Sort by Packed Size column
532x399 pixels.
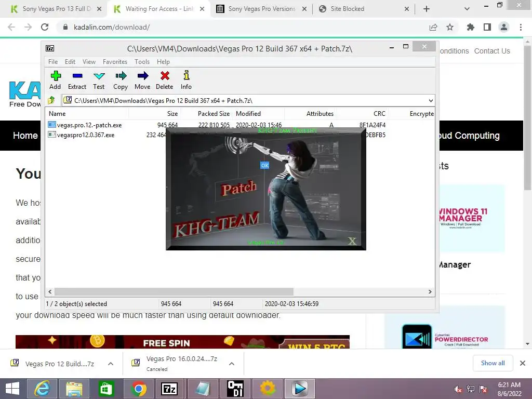tap(214, 114)
